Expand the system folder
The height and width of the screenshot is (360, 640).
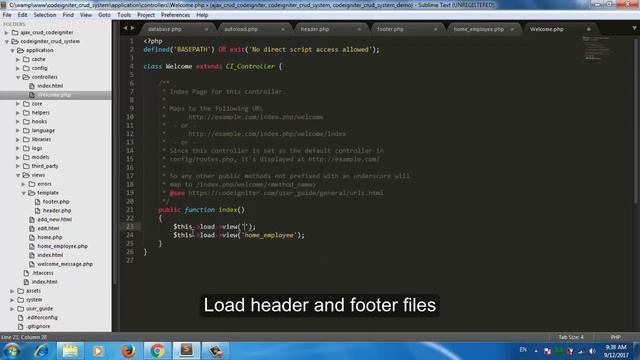coord(12,300)
